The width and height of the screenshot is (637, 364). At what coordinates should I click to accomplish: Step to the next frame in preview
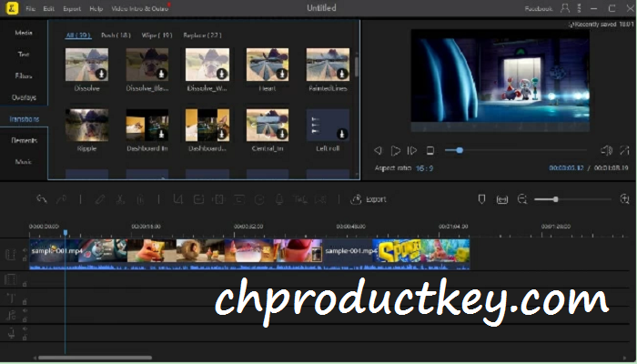click(x=412, y=151)
